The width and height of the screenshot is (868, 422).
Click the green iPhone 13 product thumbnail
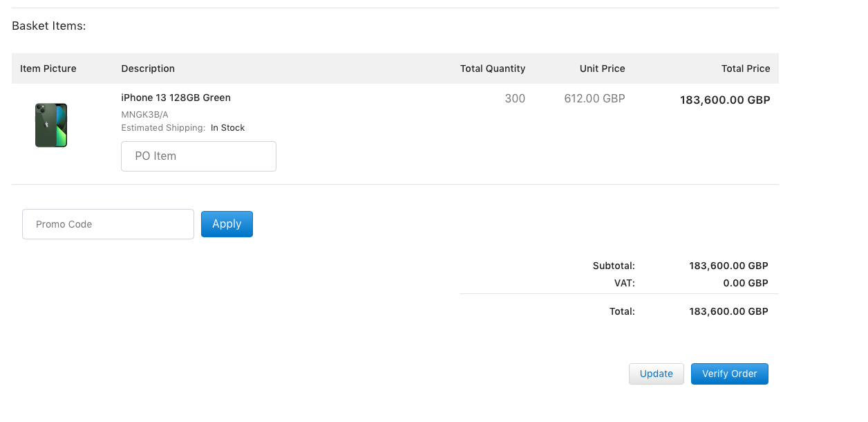tap(51, 125)
